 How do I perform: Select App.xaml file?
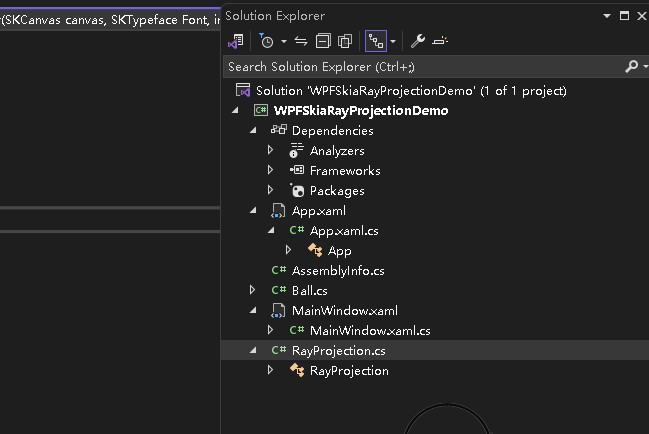click(x=319, y=211)
